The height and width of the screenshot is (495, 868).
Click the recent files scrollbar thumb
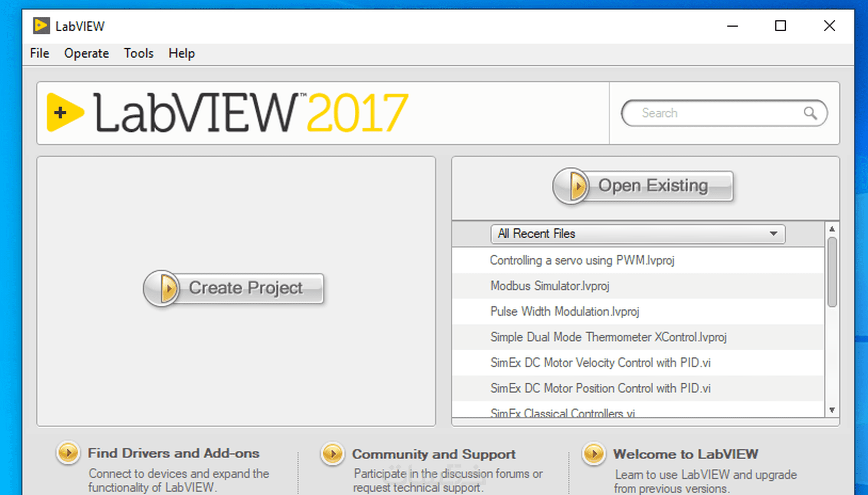tap(832, 272)
